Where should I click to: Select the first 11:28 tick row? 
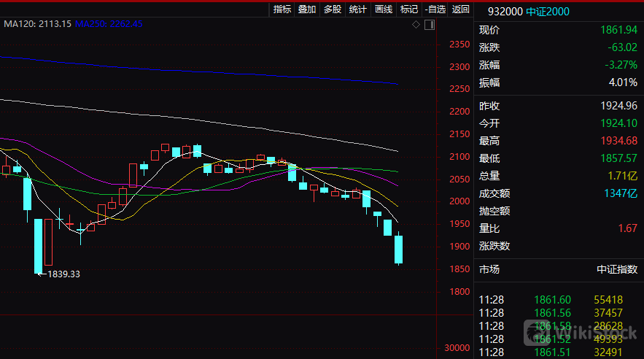coord(558,300)
